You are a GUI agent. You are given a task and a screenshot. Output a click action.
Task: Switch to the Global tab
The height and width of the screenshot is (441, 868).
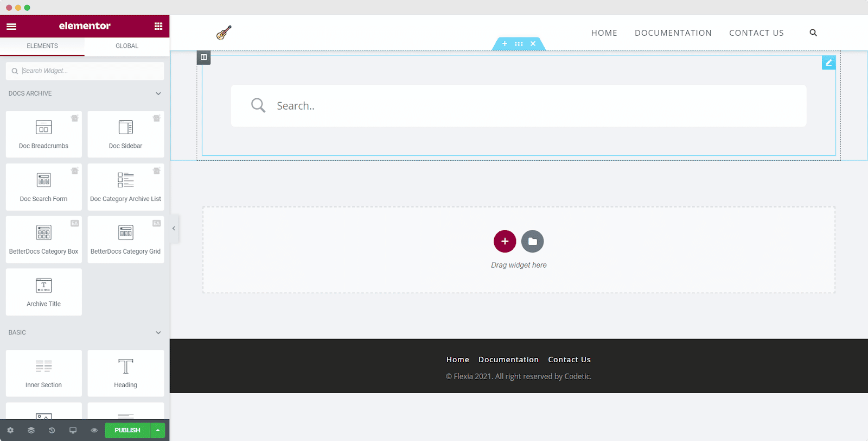point(127,46)
